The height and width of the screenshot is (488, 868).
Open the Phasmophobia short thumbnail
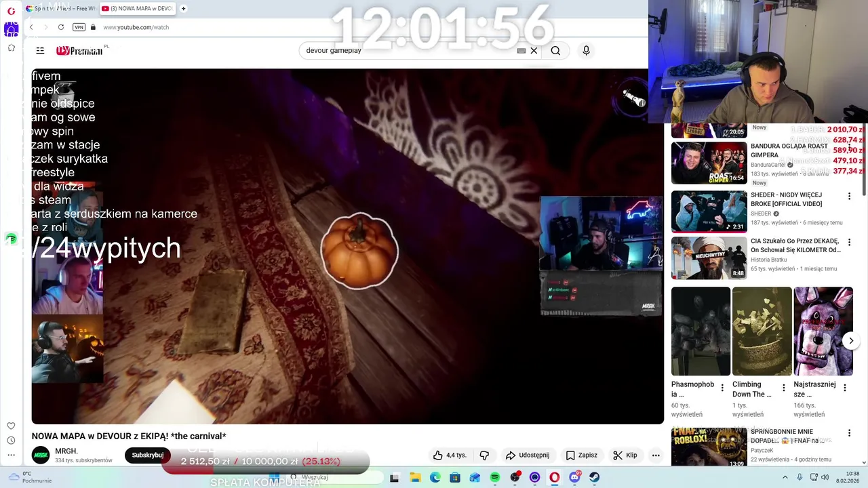point(701,331)
